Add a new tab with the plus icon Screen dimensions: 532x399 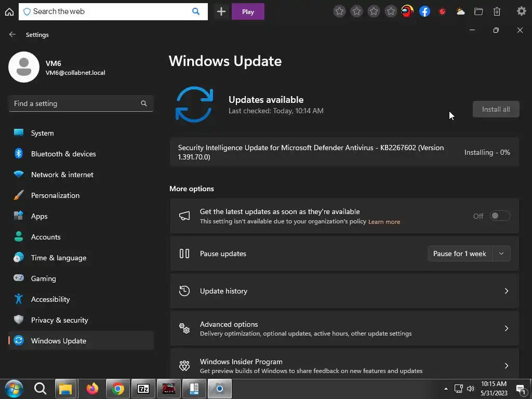(221, 11)
